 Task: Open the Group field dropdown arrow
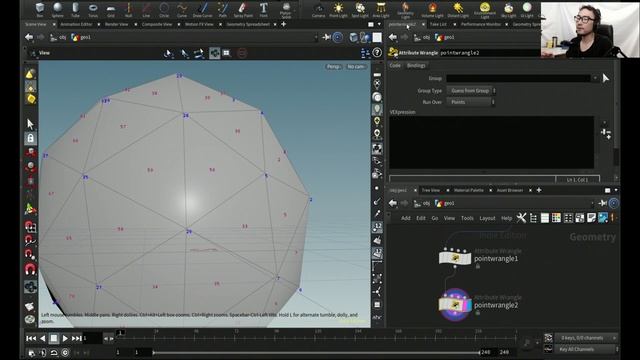[x=595, y=78]
